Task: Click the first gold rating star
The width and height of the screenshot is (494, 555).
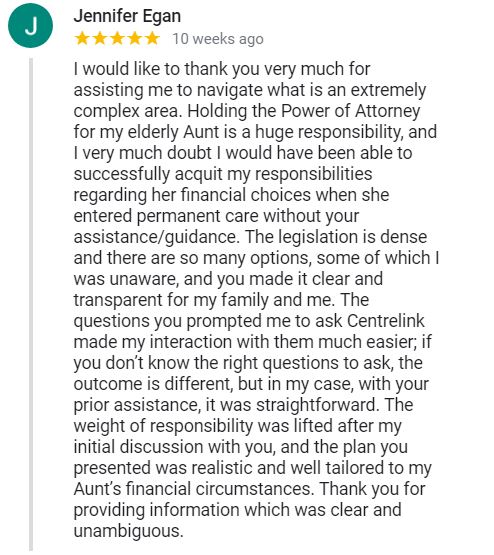Action: pos(82,38)
